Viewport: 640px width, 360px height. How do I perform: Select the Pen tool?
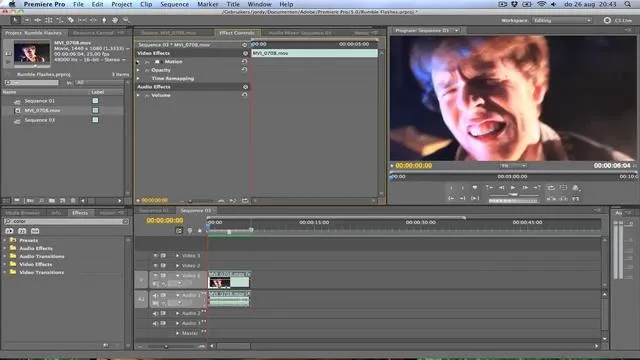[x=104, y=20]
